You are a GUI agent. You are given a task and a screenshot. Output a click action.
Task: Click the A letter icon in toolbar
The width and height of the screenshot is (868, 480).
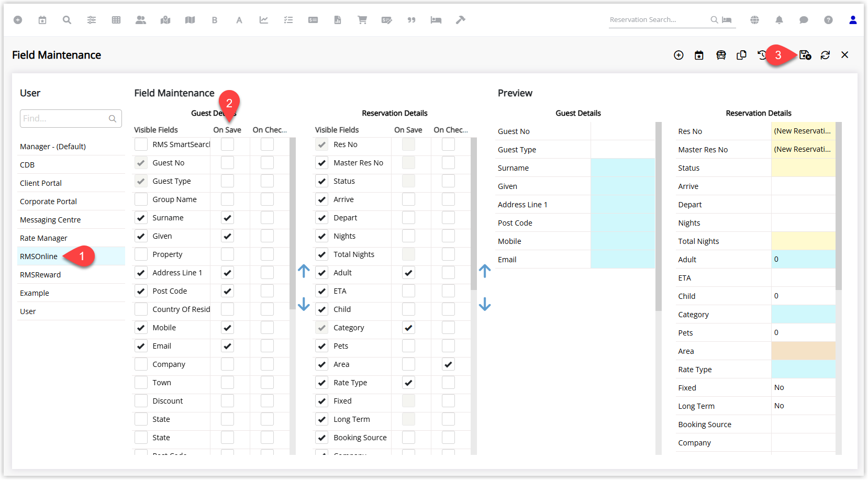239,20
